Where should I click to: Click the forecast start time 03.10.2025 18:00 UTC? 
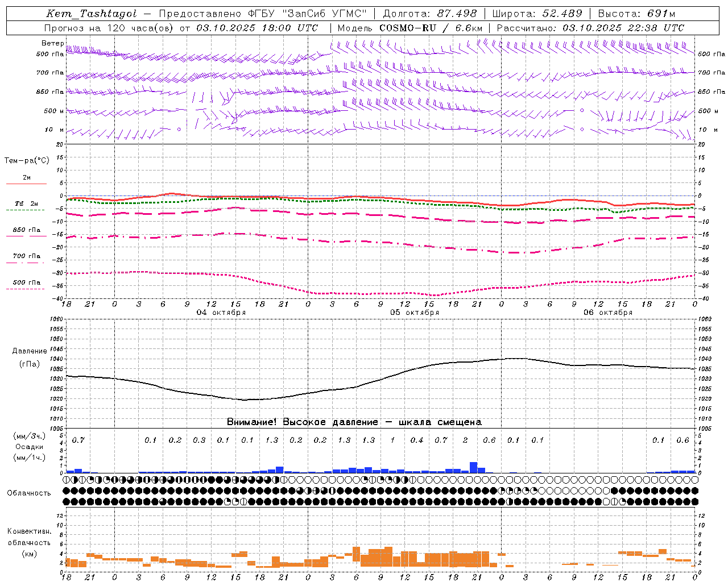click(257, 28)
